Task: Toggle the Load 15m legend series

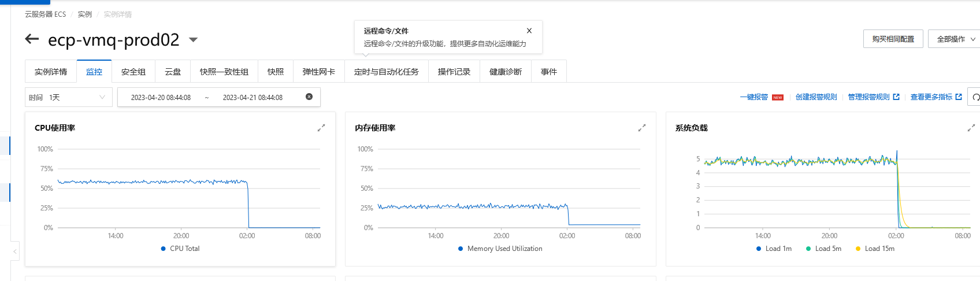Action: click(875, 249)
